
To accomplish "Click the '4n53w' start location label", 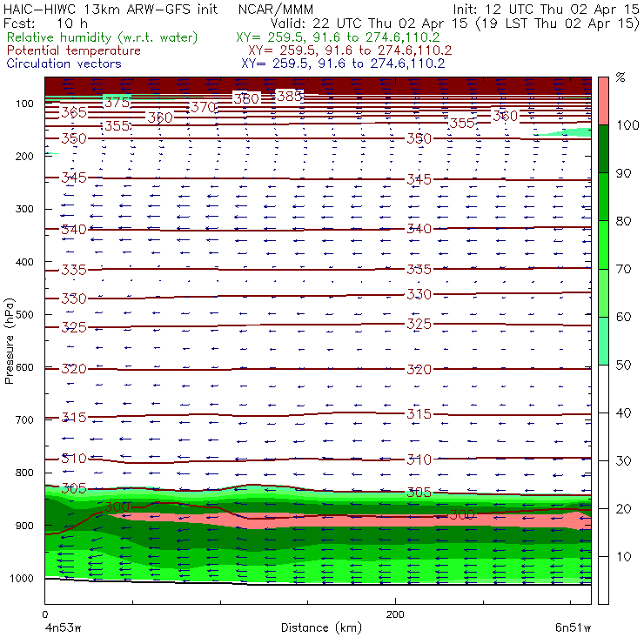I will click(x=63, y=628).
